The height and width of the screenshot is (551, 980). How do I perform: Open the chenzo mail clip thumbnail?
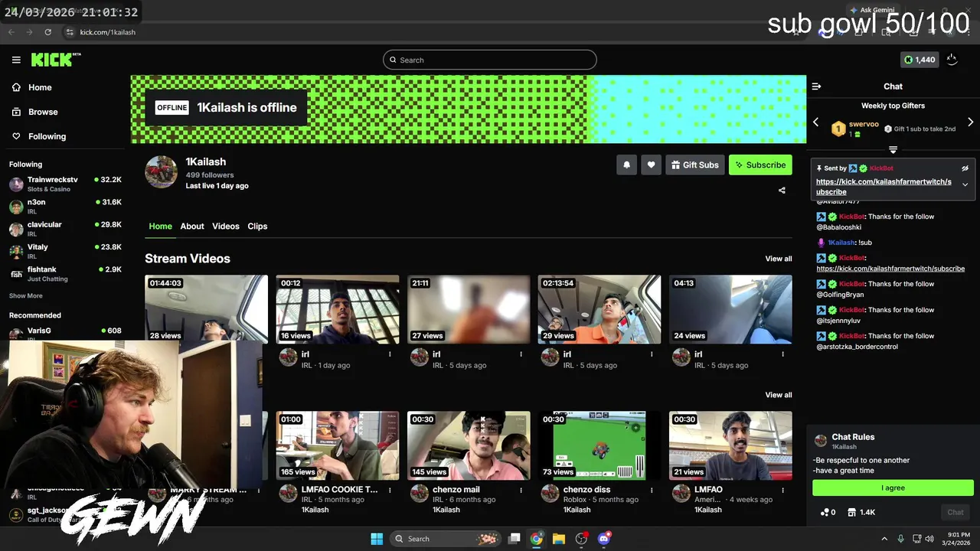469,445
